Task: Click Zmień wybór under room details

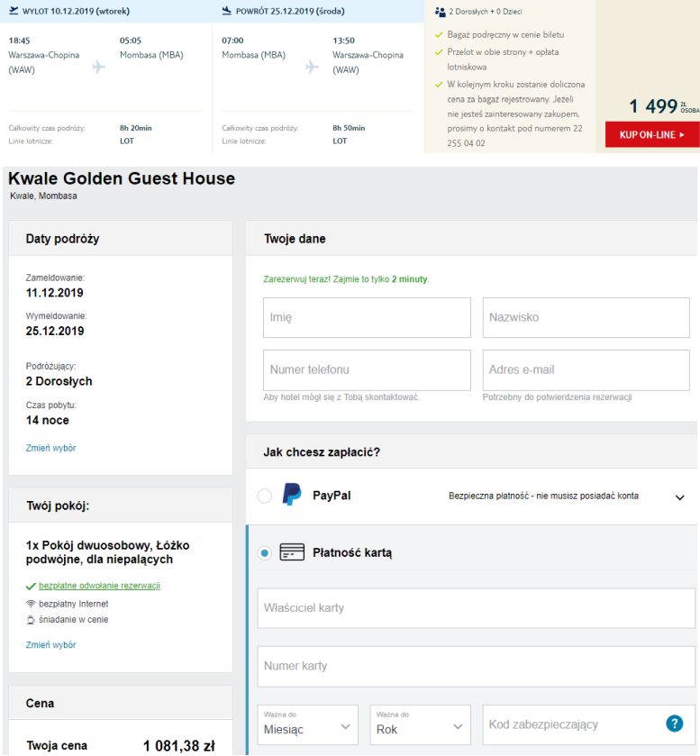Action: [x=50, y=645]
